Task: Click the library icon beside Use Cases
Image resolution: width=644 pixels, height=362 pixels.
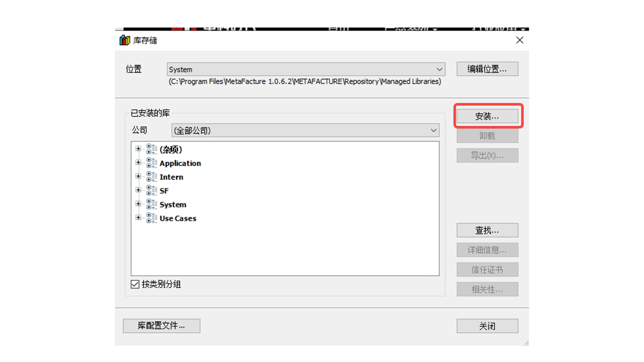Action: pos(151,218)
